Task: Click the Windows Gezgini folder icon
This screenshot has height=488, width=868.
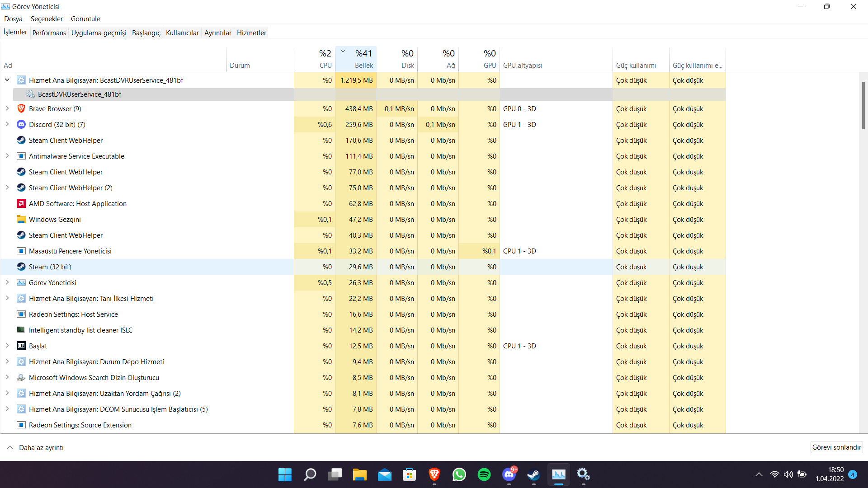Action: pyautogui.click(x=21, y=219)
